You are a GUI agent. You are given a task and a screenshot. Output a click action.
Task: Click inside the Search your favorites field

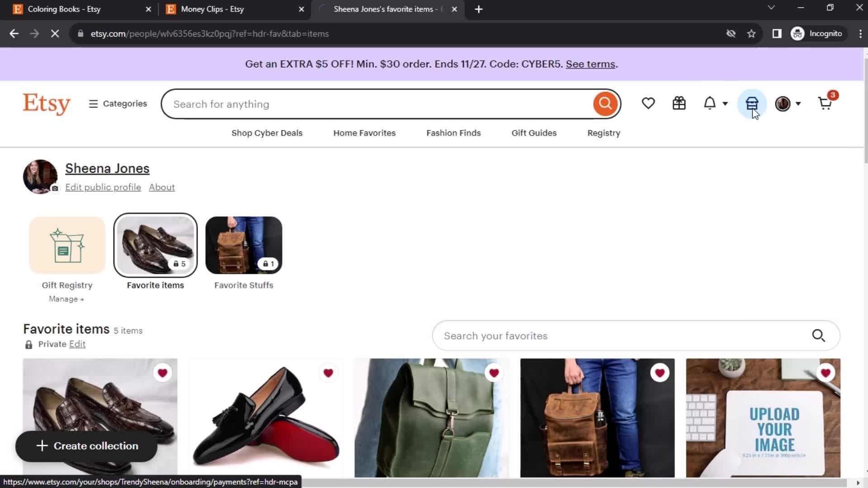pyautogui.click(x=542, y=336)
